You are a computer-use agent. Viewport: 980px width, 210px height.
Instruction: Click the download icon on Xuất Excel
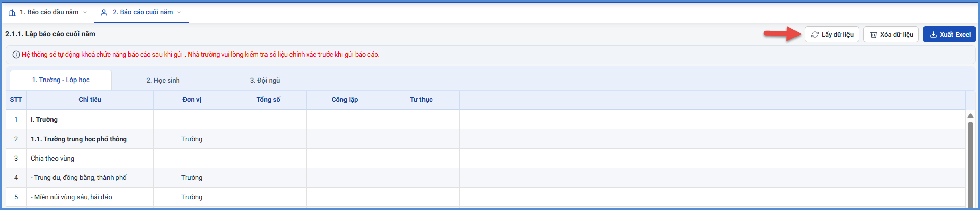coord(933,35)
